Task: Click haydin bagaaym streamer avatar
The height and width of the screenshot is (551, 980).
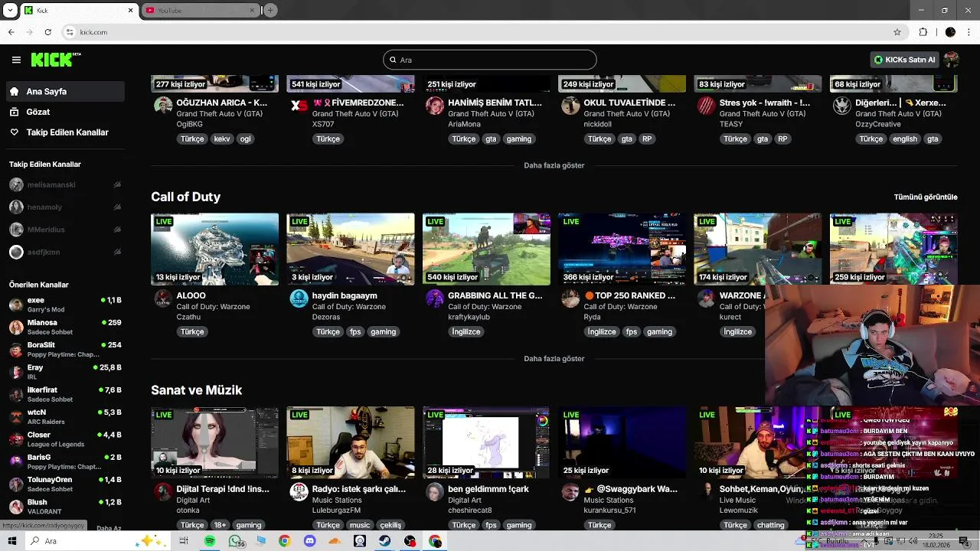Action: pos(299,298)
